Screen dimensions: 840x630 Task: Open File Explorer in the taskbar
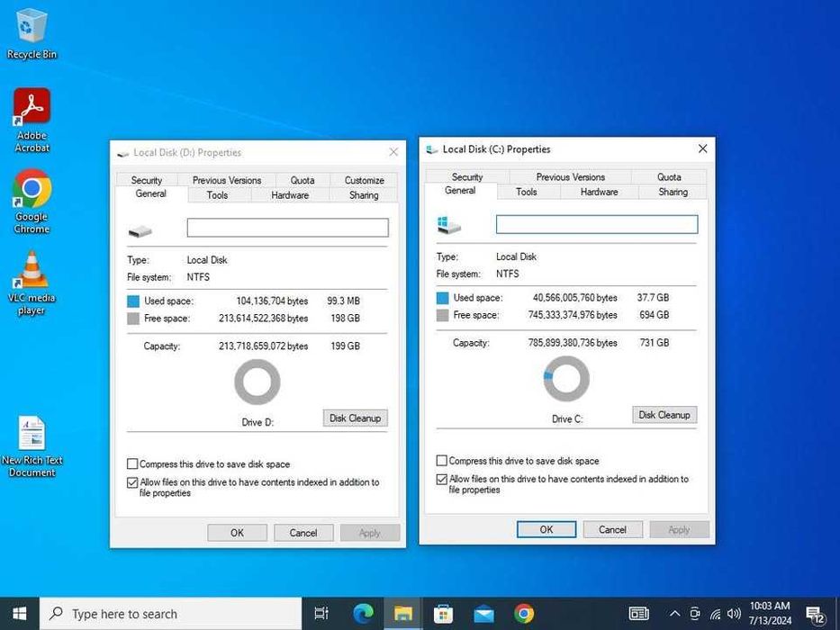pos(402,614)
